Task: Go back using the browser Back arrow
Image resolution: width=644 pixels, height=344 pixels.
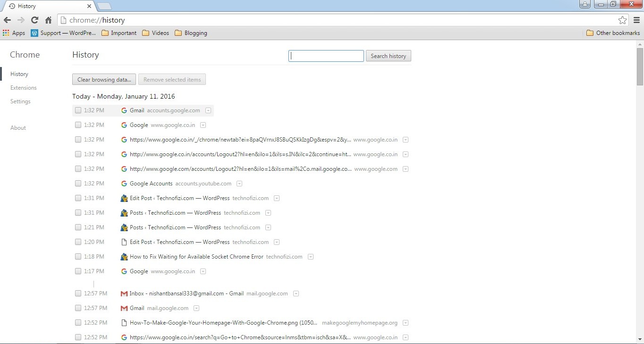Action: [x=7, y=20]
